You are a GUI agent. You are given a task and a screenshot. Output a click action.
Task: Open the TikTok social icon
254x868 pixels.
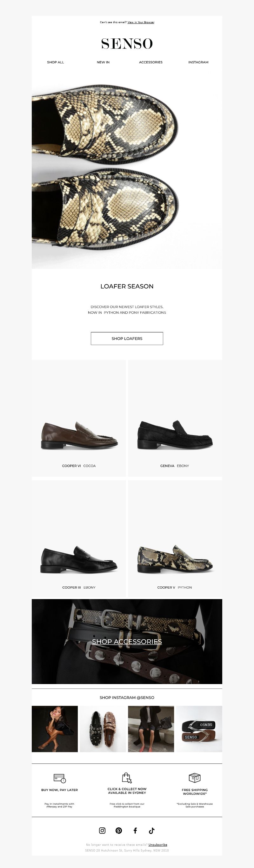tap(152, 830)
